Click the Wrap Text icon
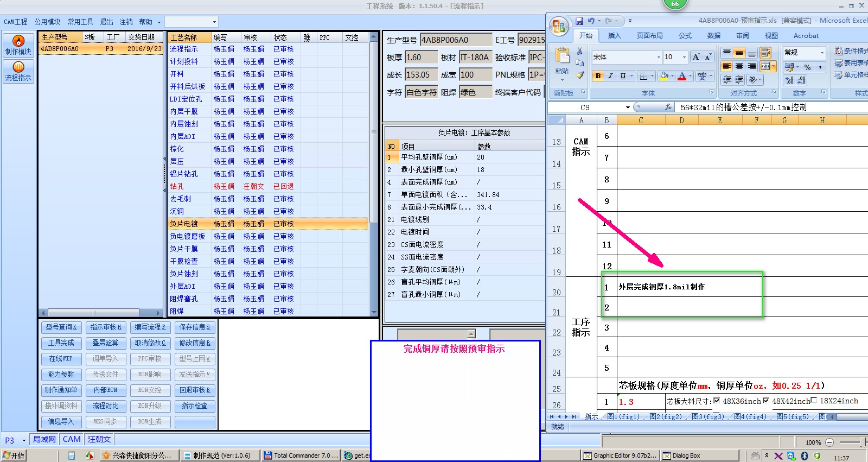The image size is (868, 462). coord(765,53)
